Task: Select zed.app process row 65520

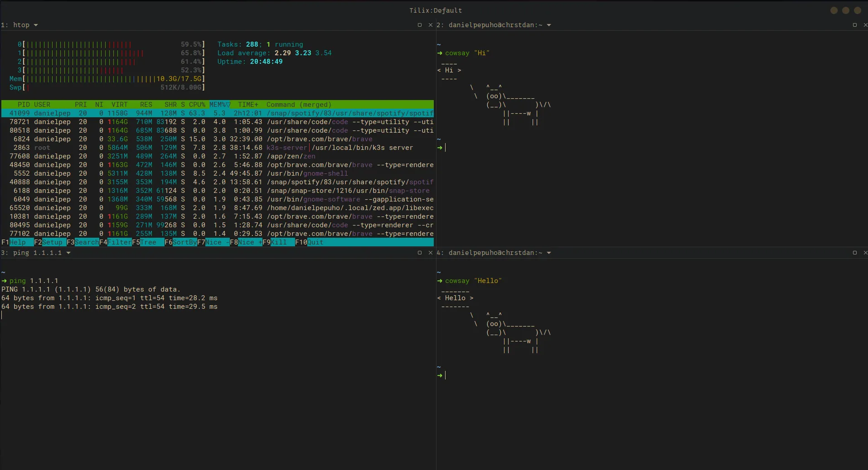Action: click(x=218, y=208)
